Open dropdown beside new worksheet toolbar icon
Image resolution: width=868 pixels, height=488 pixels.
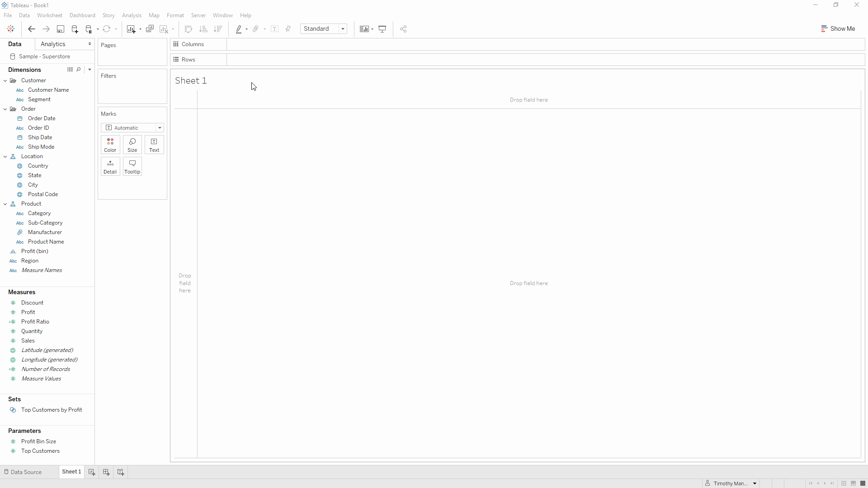[140, 29]
